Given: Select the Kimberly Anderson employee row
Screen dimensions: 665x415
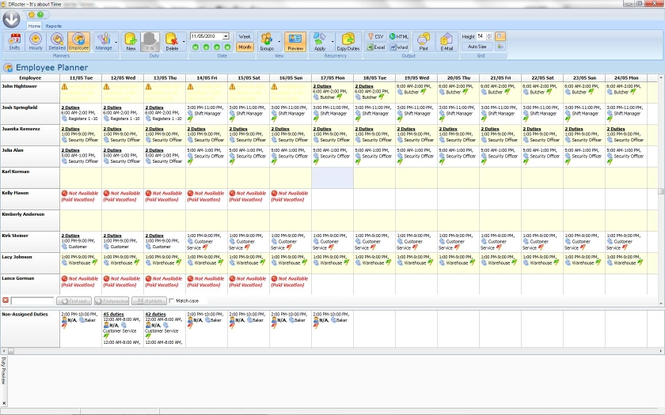Looking at the screenshot, I should tap(30, 221).
